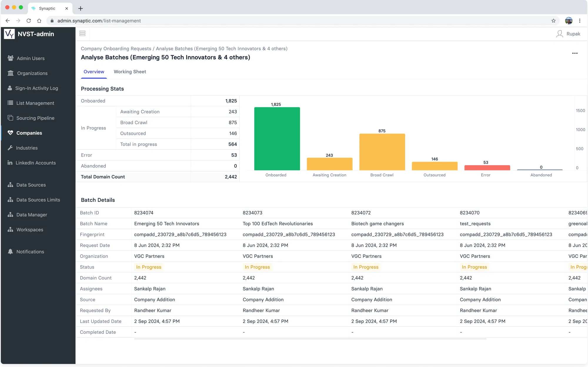Screen dimensions: 588x367
Task: Open Admin Users in sidebar
Action: (31, 58)
